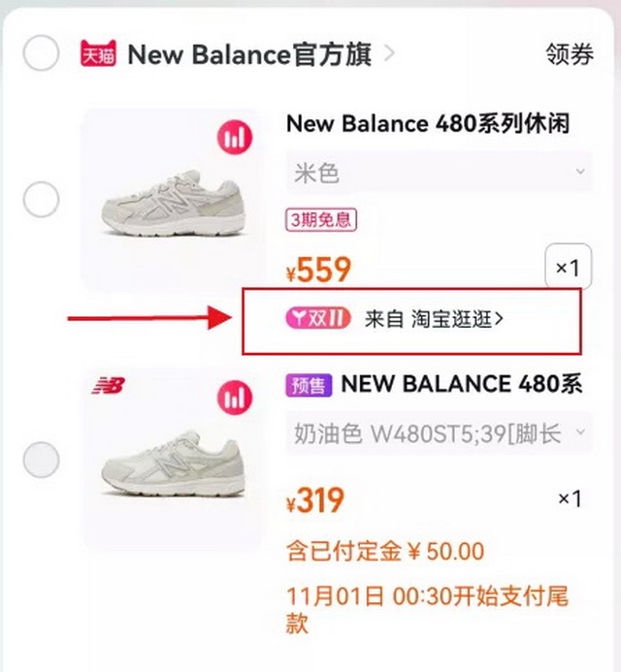Image resolution: width=621 pixels, height=672 pixels.
Task: Click the Tmall logo badge
Action: [98, 54]
